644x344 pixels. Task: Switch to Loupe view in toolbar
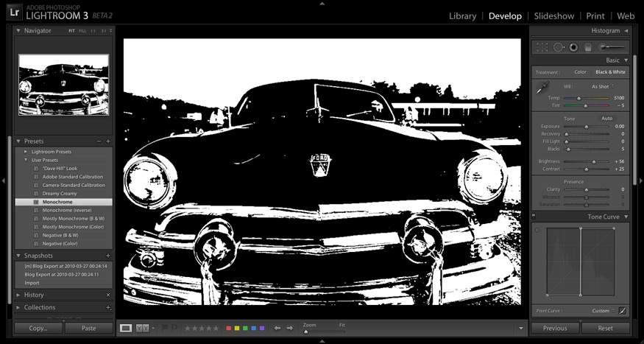[126, 328]
